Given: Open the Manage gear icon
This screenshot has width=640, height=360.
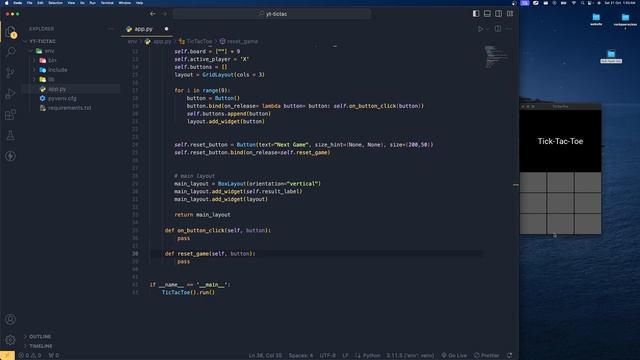Looking at the screenshot, I should pyautogui.click(x=11, y=340).
